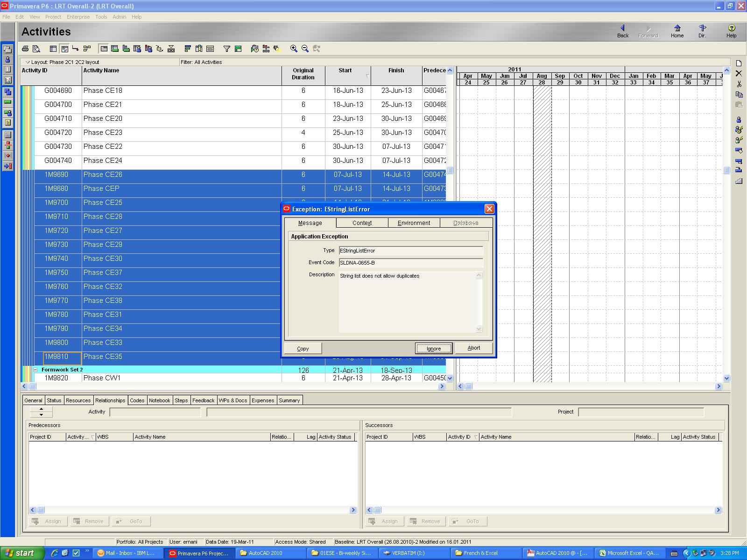The image size is (747, 560).
Task: Click the Zoom In magnifier icon
Action: click(294, 49)
